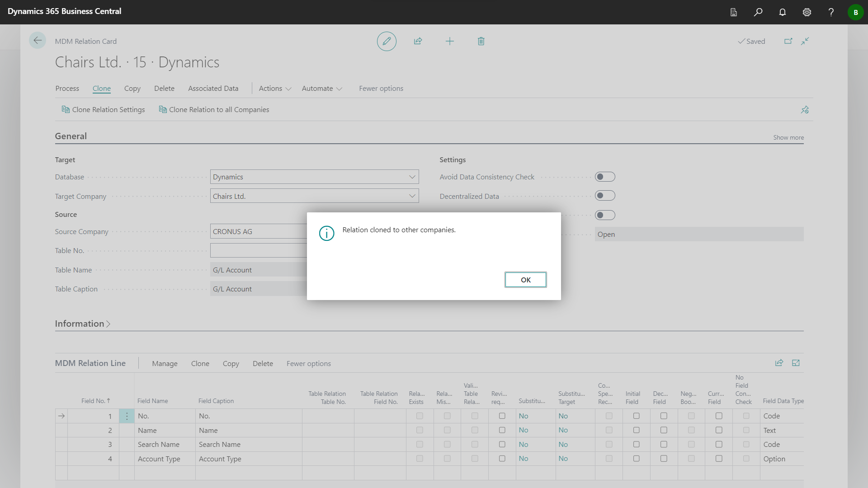Toggle the switch below Decentralized Data
The image size is (868, 488).
click(x=605, y=215)
